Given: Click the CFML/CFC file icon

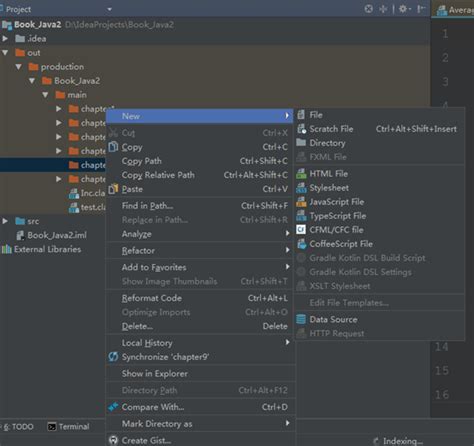Looking at the screenshot, I should coord(301,230).
